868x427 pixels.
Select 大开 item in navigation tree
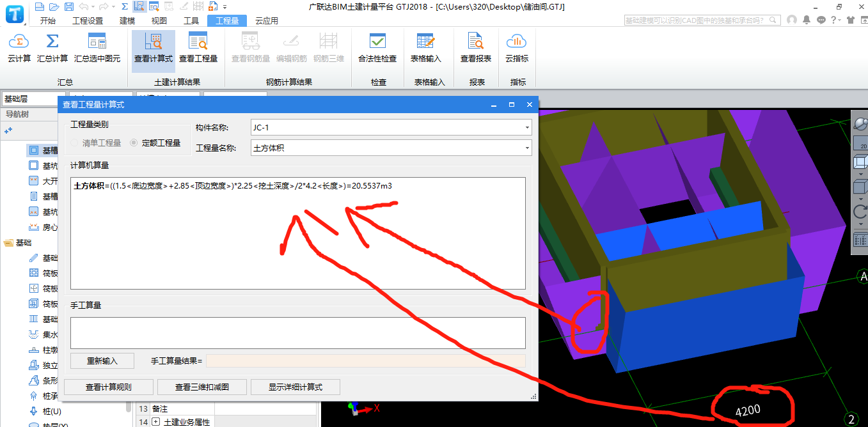(43, 181)
